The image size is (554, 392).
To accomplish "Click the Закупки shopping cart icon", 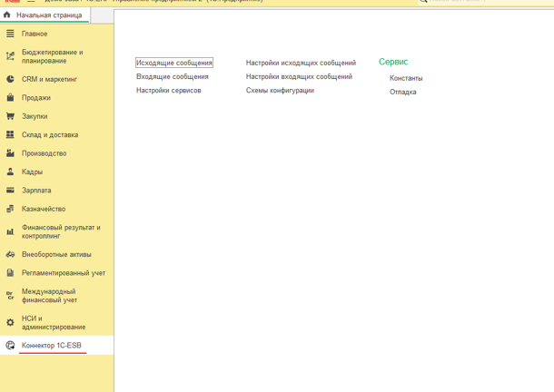I will 10,116.
